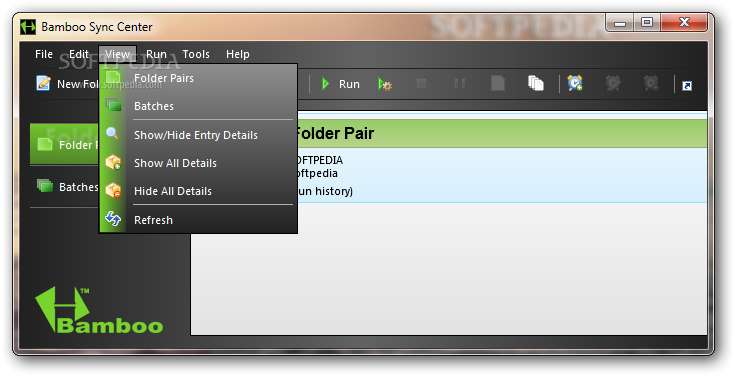Select Show All Details menu entry

[198, 163]
